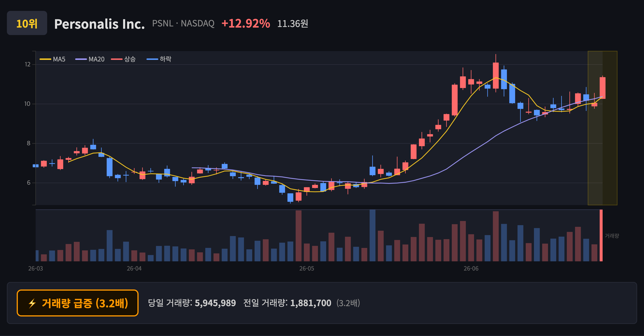Image resolution: width=644 pixels, height=336 pixels.
Task: Click the Personalis Inc. title
Action: 99,24
